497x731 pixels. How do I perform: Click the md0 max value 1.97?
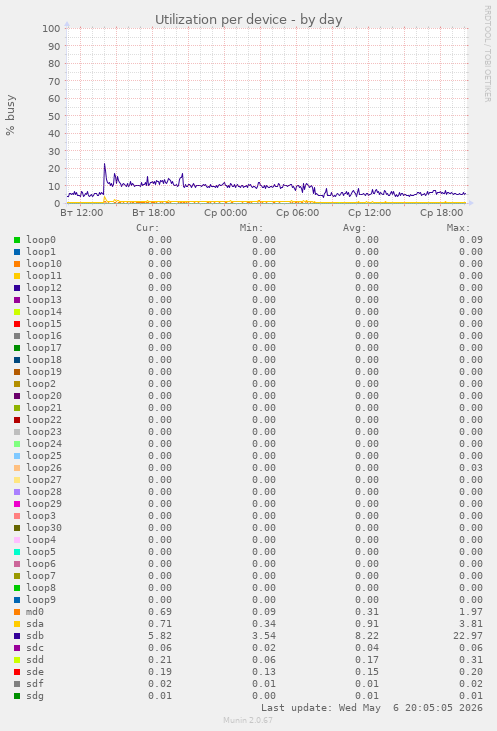(x=471, y=612)
